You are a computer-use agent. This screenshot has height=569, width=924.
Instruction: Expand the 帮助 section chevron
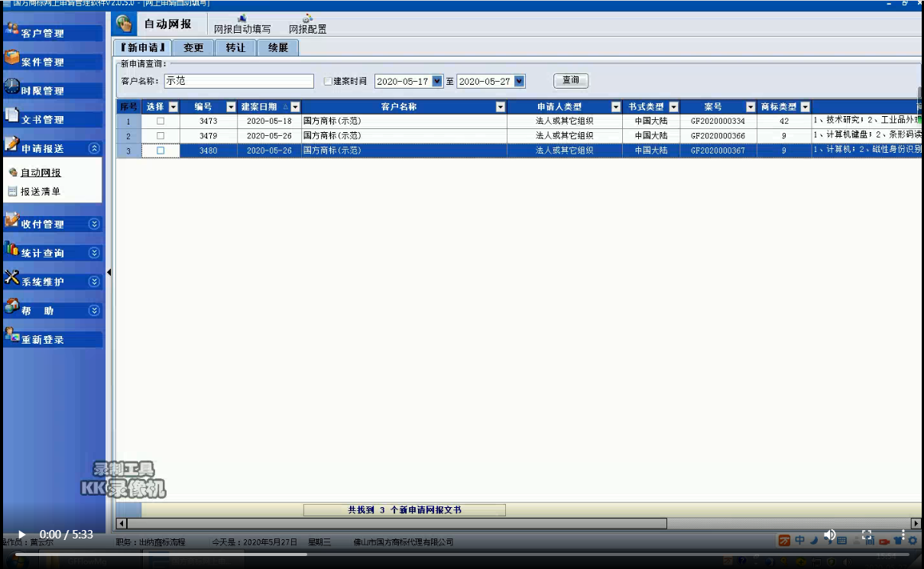click(94, 311)
